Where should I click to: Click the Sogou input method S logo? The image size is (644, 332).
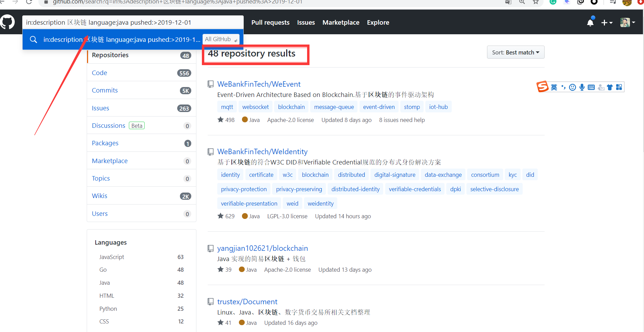(x=542, y=87)
